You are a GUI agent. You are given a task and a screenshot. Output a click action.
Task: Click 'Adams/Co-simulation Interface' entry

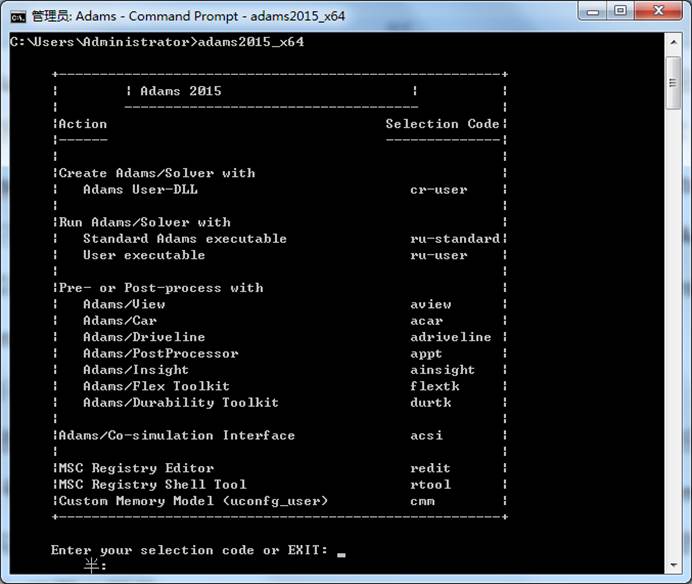[177, 436]
